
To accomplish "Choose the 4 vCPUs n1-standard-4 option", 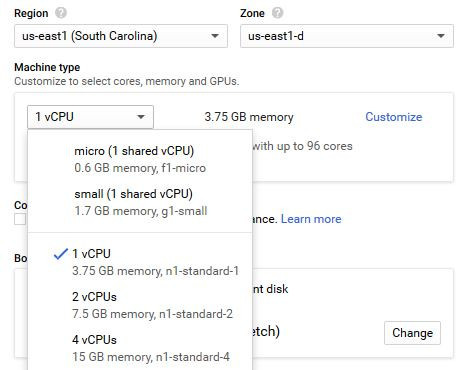I will (140, 348).
